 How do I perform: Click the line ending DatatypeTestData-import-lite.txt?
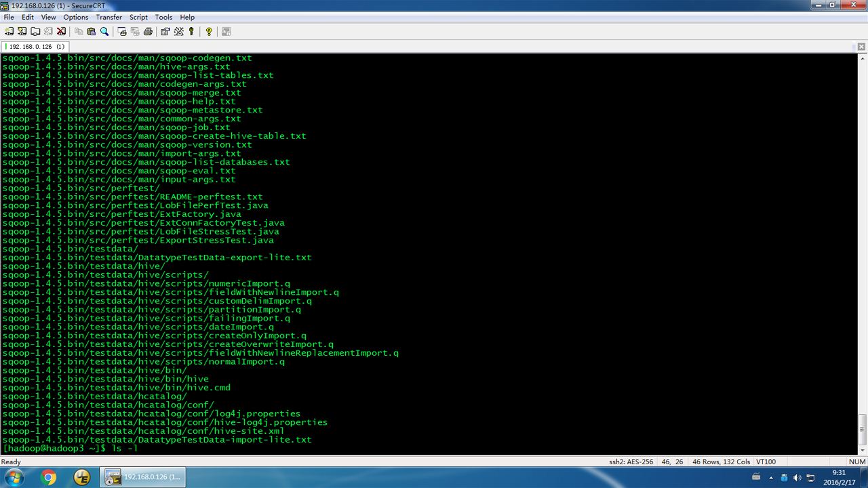[x=157, y=440]
